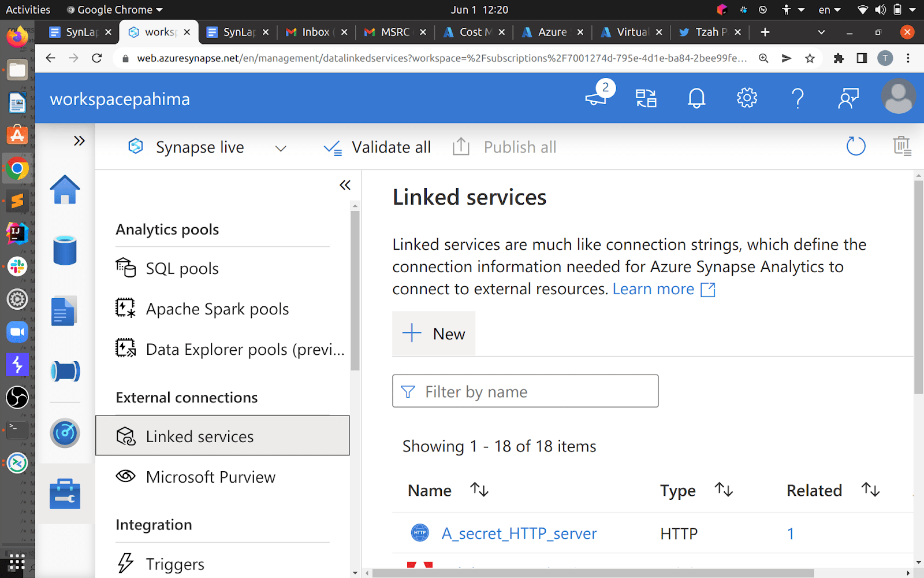The width and height of the screenshot is (924, 578).
Task: Open the Integrate pipelines hub
Action: click(65, 372)
